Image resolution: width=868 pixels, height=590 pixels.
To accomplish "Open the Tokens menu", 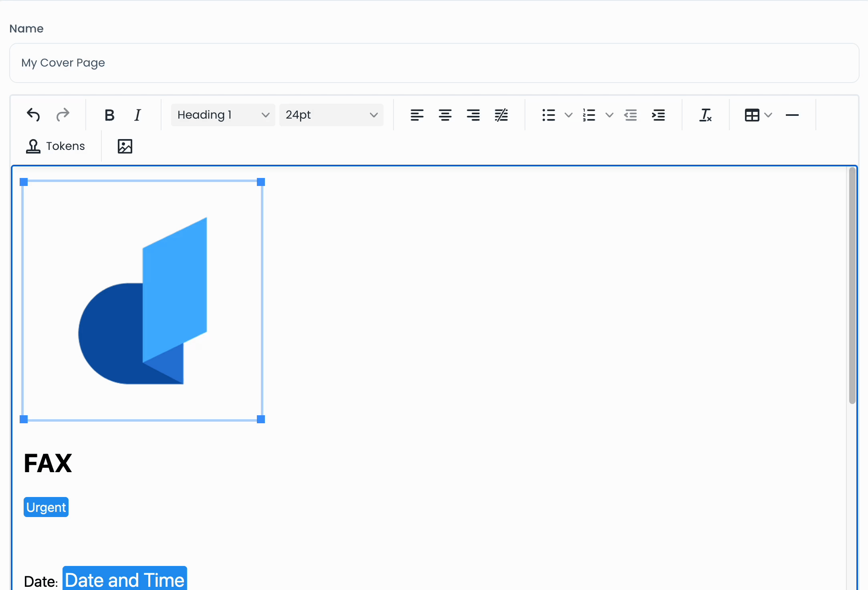I will click(55, 146).
